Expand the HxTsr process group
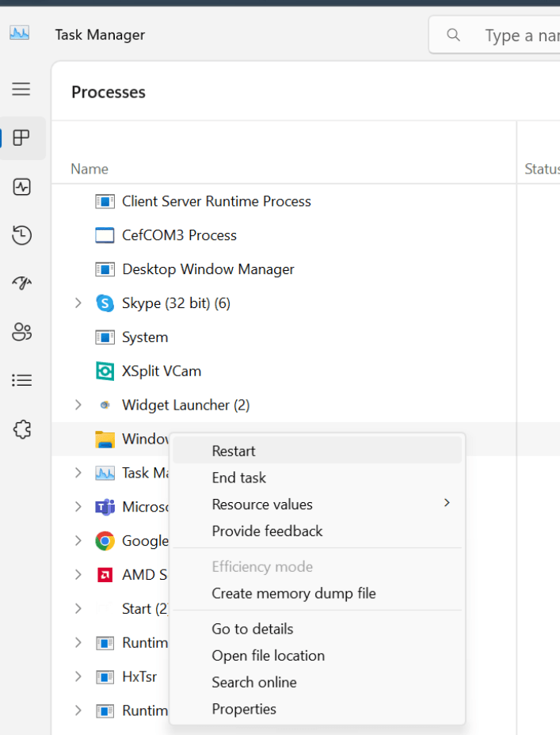The image size is (560, 735). 78,677
